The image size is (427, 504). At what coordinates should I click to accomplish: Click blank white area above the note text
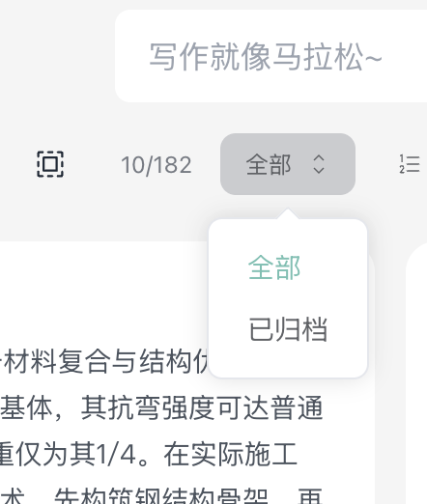[x=103, y=290]
